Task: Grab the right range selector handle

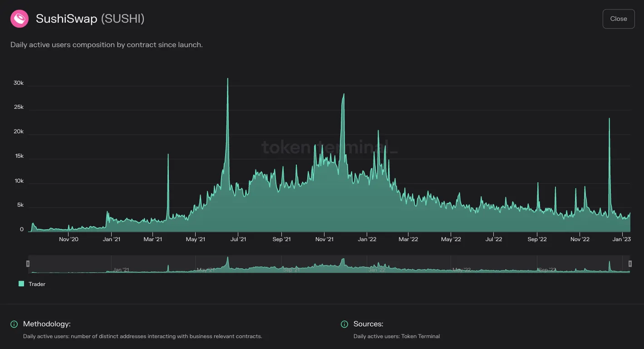Action: click(x=630, y=263)
